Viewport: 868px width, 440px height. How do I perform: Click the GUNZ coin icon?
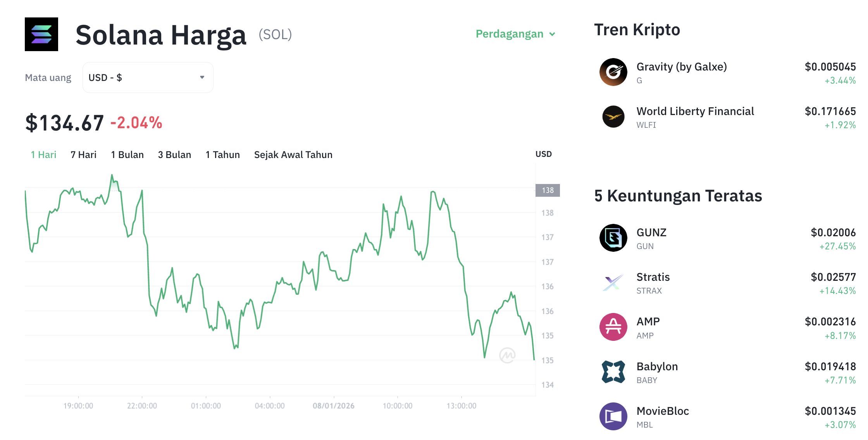pos(613,238)
